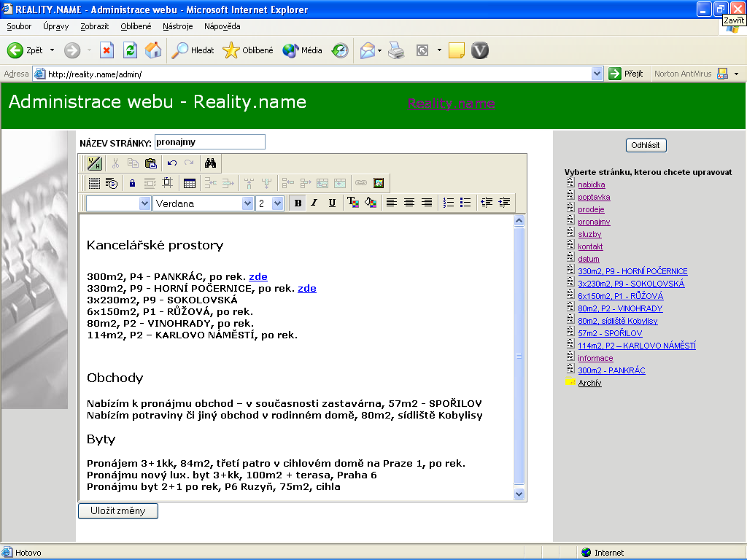Click the insert image icon
Image resolution: width=747 pixels, height=560 pixels.
(379, 183)
